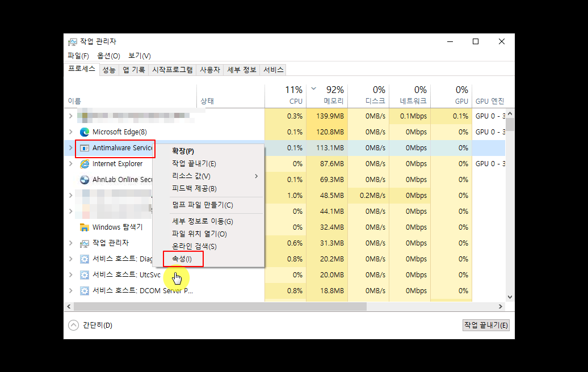
Task: Choose 확장(P) in the context menu
Action: coord(208,151)
